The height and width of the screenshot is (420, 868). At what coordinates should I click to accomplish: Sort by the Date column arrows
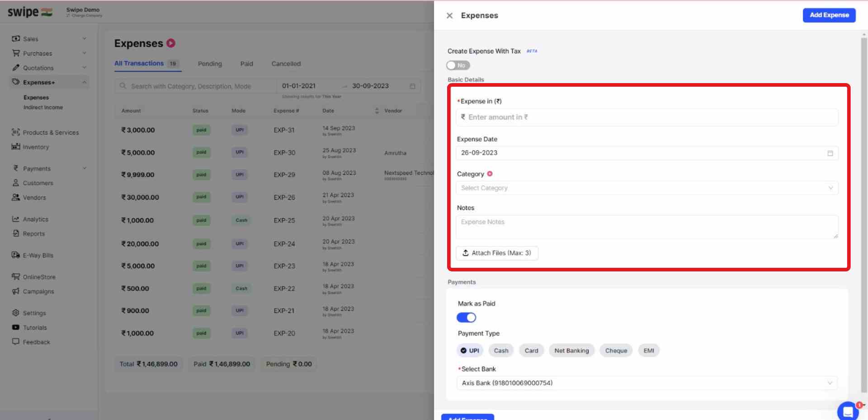pyautogui.click(x=377, y=111)
